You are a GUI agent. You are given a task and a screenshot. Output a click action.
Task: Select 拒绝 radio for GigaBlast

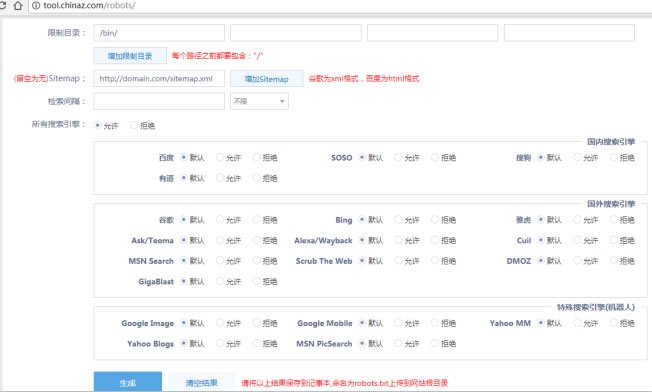pyautogui.click(x=256, y=281)
